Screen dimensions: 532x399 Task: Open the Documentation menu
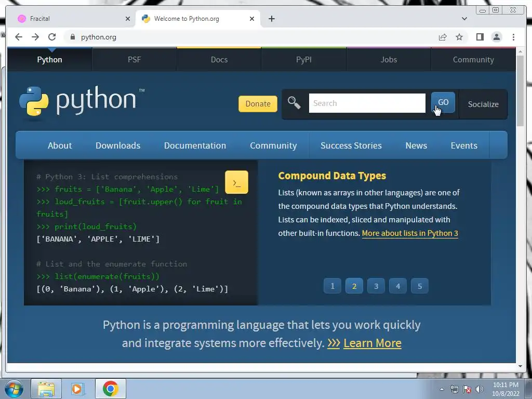[x=195, y=145]
